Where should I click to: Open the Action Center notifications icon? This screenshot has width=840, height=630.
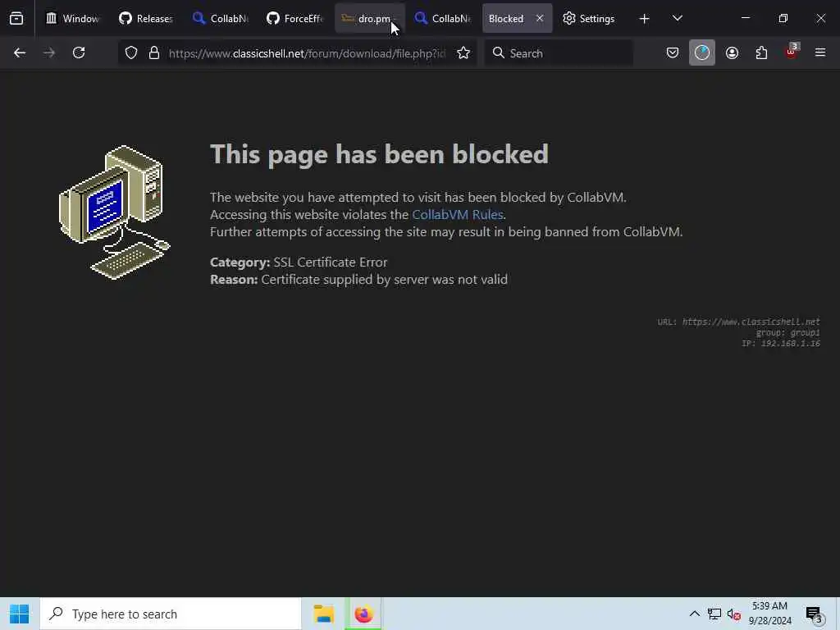point(815,614)
